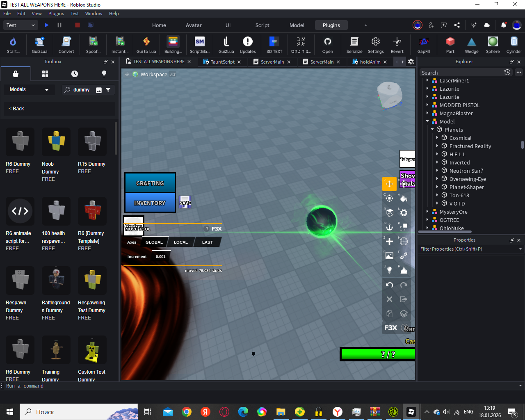Screen dimensions: 525x420
Task: Click the Updates exclamation plugin icon
Action: (248, 45)
